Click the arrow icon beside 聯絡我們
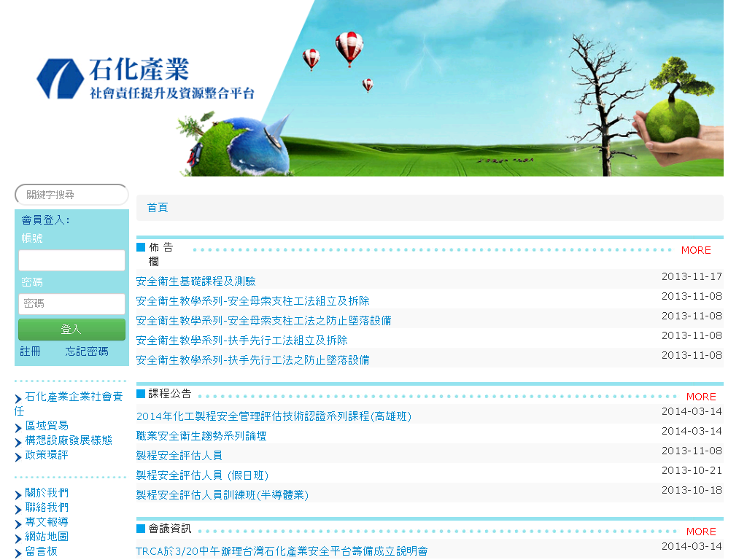The width and height of the screenshot is (747, 560). pos(18,510)
